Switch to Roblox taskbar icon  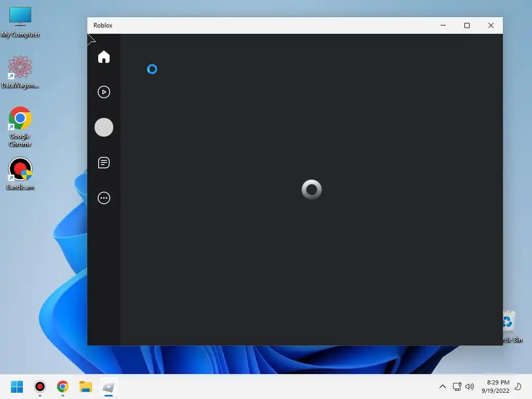(x=109, y=387)
